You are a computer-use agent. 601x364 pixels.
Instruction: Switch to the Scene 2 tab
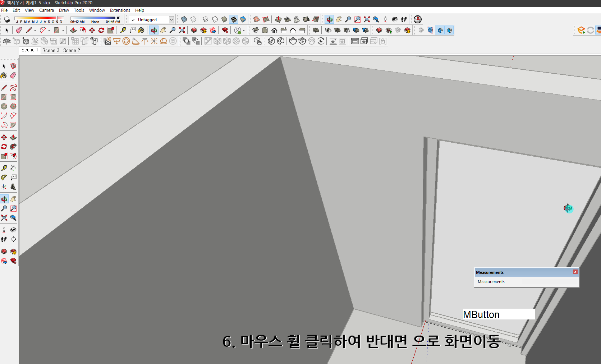click(71, 50)
